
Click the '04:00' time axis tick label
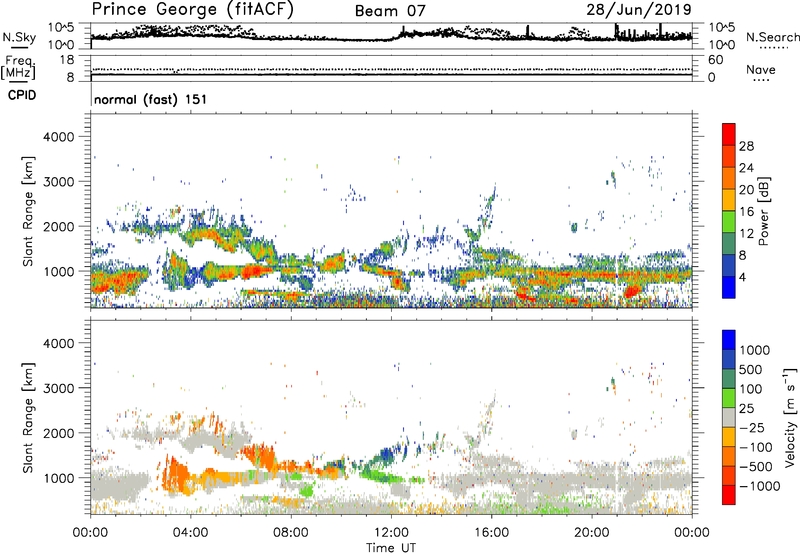190,533
